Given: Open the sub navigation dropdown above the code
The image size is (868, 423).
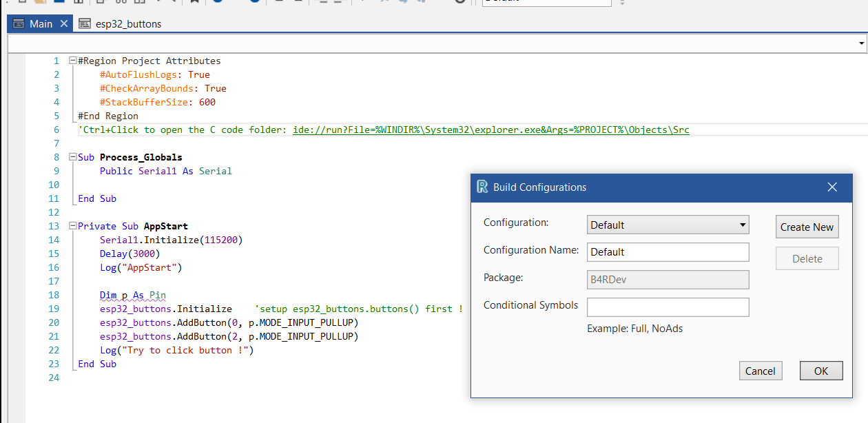Looking at the screenshot, I should (x=862, y=43).
